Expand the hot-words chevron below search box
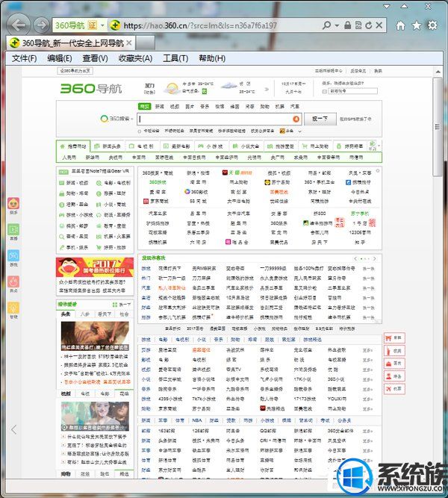The image size is (448, 498). coord(299,131)
